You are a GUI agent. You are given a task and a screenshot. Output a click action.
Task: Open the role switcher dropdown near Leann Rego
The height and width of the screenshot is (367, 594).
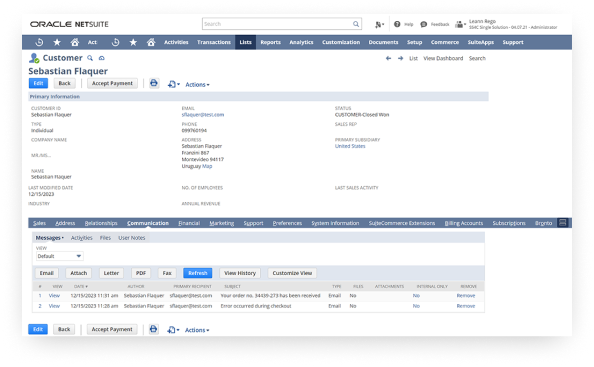pyautogui.click(x=460, y=24)
